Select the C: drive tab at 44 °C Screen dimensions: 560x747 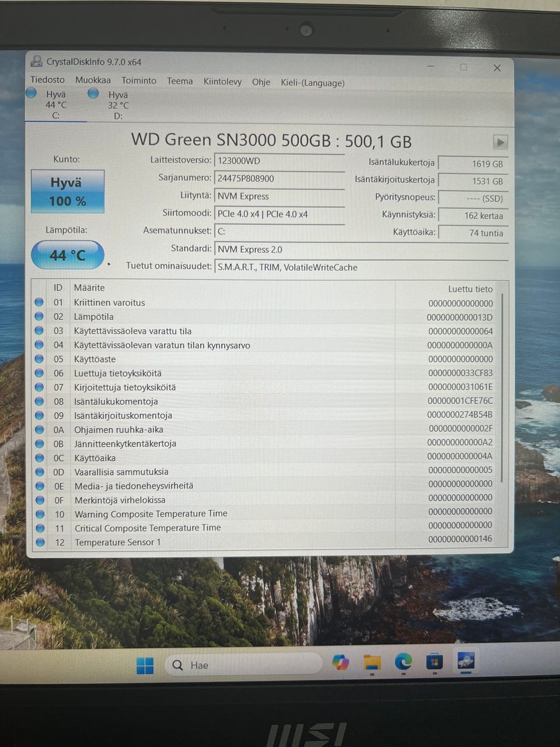tap(56, 104)
